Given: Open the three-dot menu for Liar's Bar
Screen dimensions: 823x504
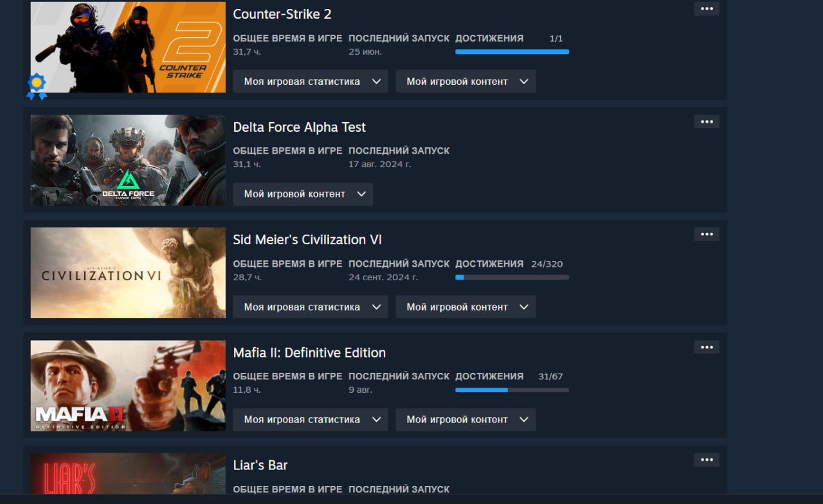Looking at the screenshot, I should (707, 460).
